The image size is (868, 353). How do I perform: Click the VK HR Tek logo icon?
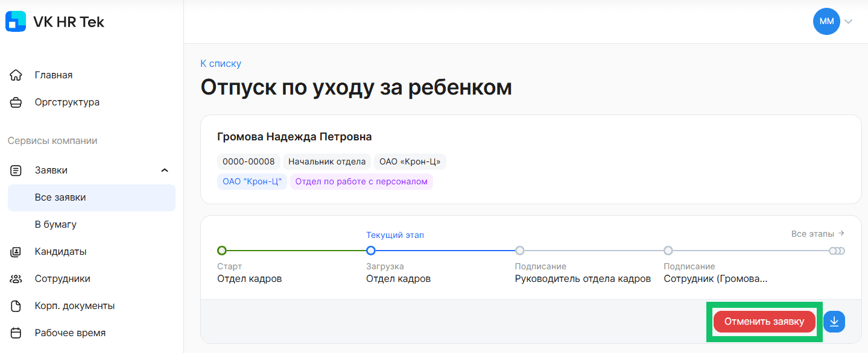coord(16,22)
